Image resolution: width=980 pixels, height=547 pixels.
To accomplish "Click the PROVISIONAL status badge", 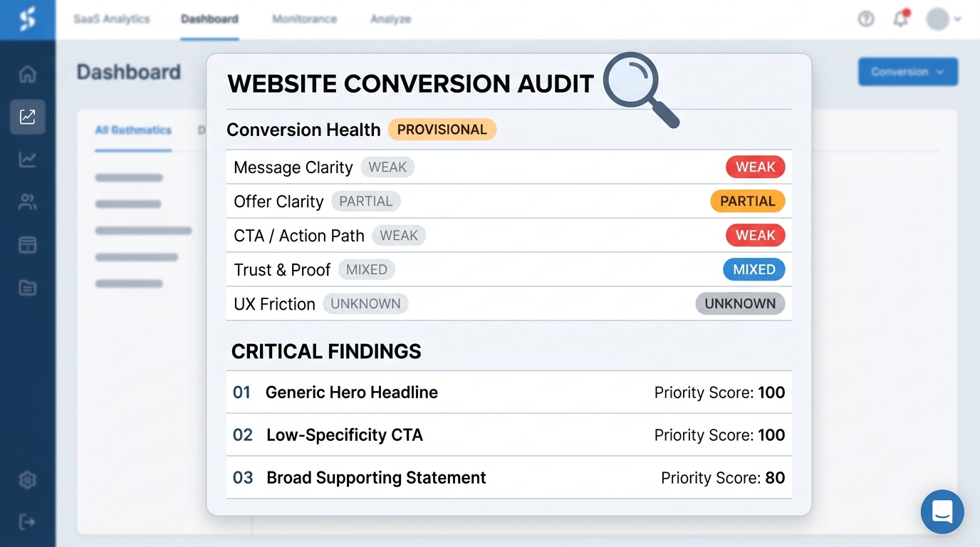I will click(442, 130).
